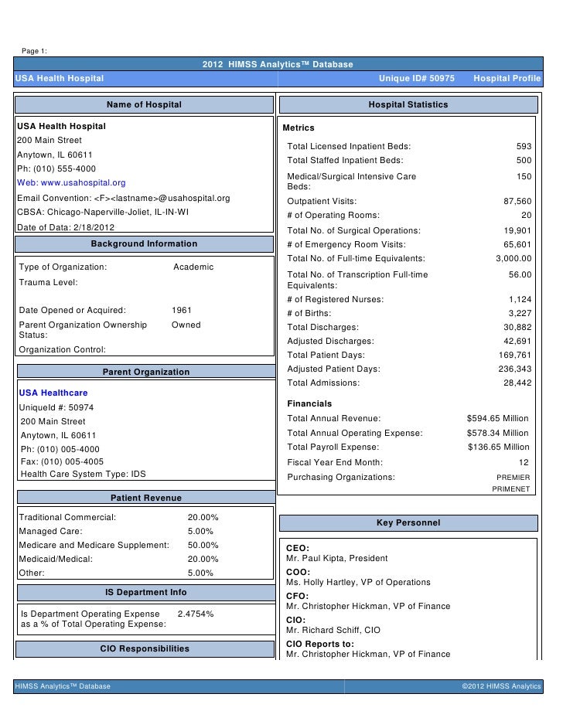Select purchasing organization 'PRIMENET'
Image resolution: width=563 pixels, height=728 pixels.
point(511,489)
